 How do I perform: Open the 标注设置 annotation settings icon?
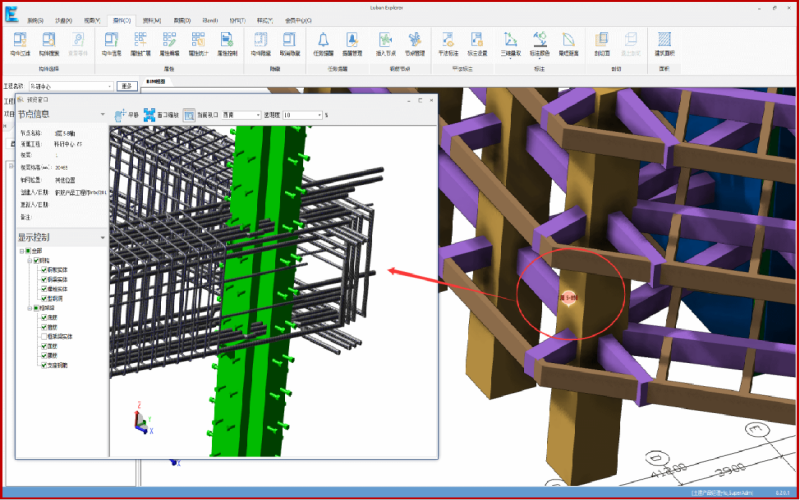pyautogui.click(x=477, y=40)
